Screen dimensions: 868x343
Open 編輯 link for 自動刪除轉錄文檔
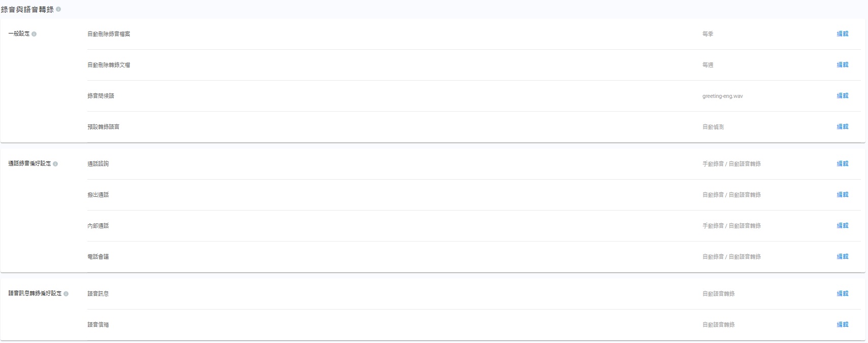(x=842, y=65)
